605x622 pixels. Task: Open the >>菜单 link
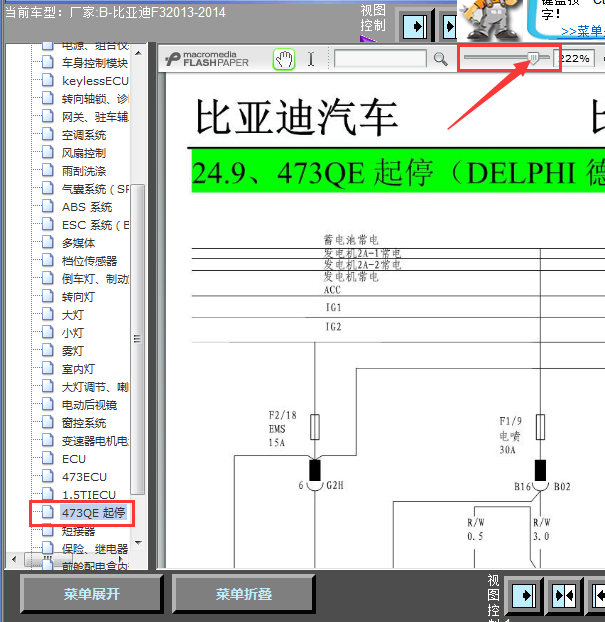582,31
